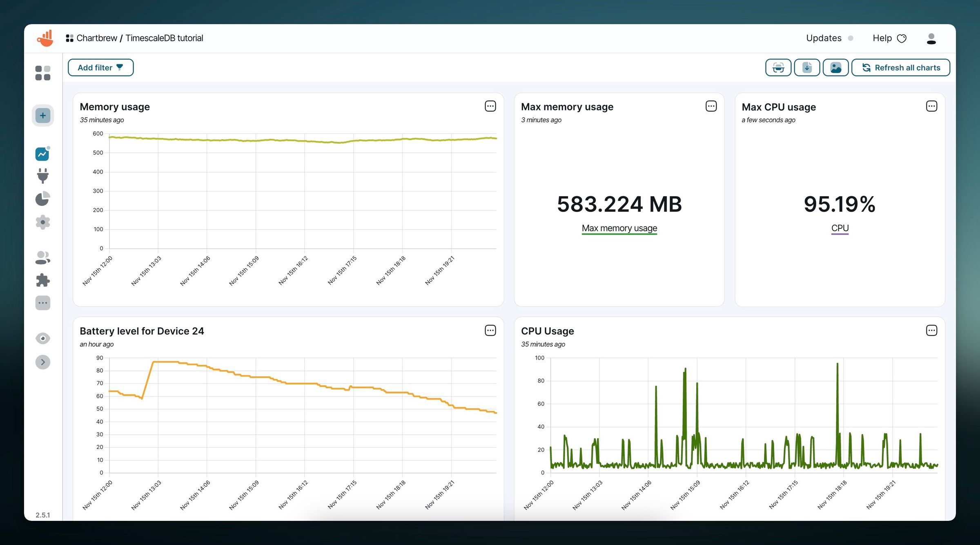Open connections via the plug icon
This screenshot has width=980, height=545.
(x=42, y=176)
